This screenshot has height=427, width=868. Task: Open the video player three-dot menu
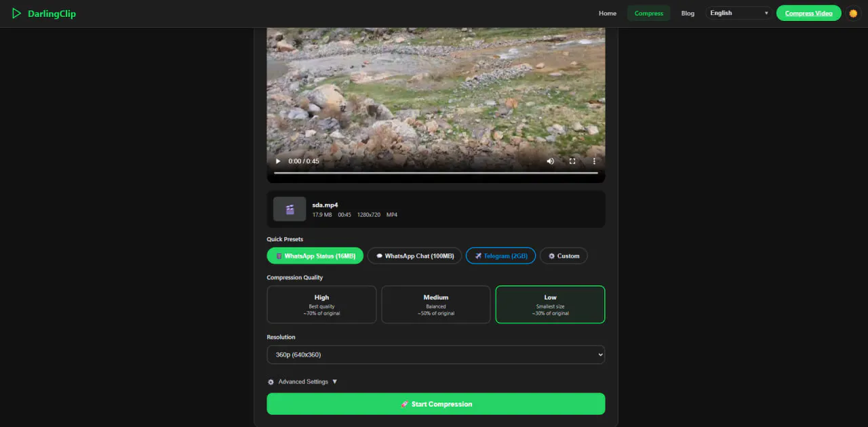pos(594,161)
